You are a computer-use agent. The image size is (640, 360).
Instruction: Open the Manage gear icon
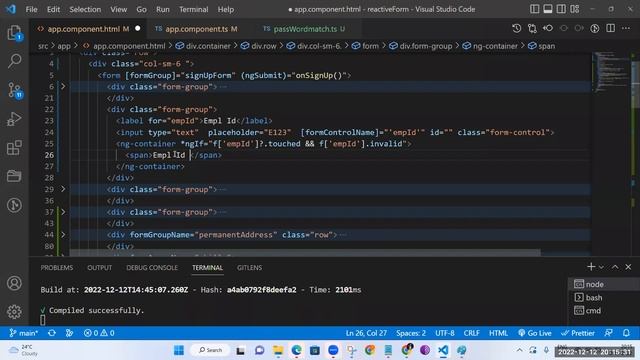coord(14,312)
